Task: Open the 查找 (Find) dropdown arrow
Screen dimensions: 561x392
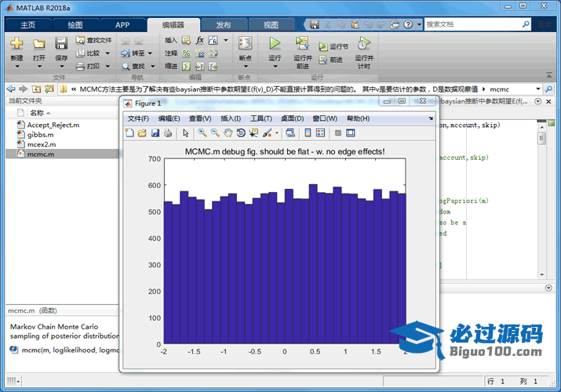Action: point(153,66)
